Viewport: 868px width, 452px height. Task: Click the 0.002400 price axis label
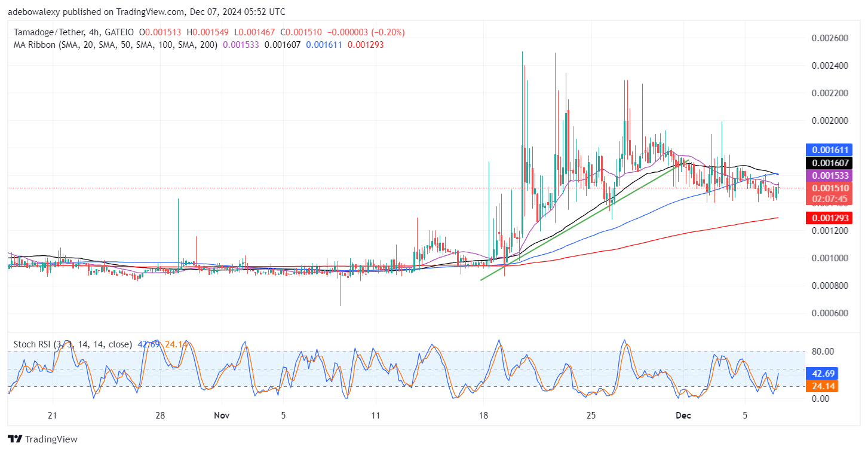(829, 66)
